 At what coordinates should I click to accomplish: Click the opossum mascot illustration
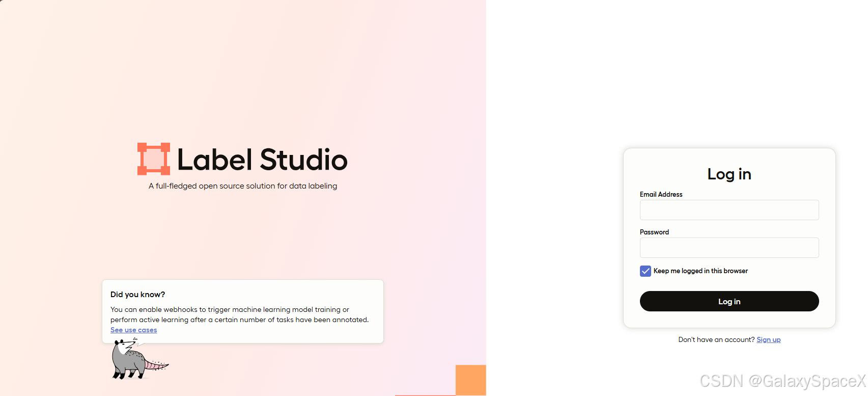(x=139, y=360)
